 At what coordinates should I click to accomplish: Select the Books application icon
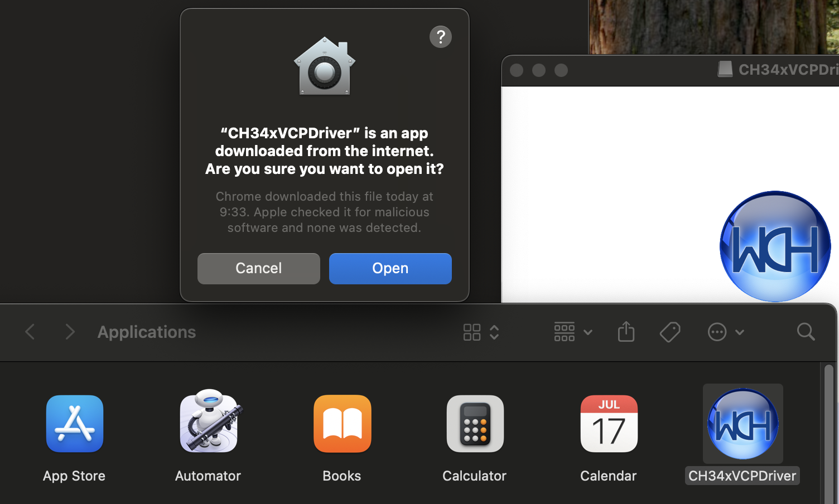[343, 424]
